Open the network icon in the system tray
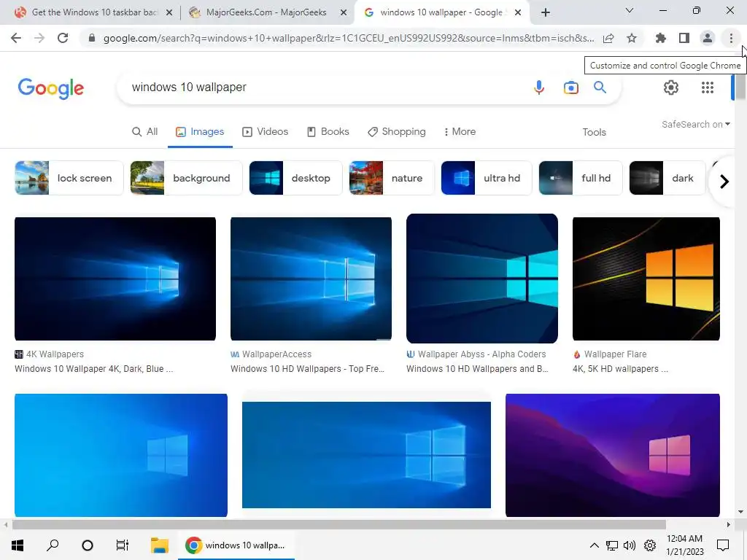 point(612,545)
